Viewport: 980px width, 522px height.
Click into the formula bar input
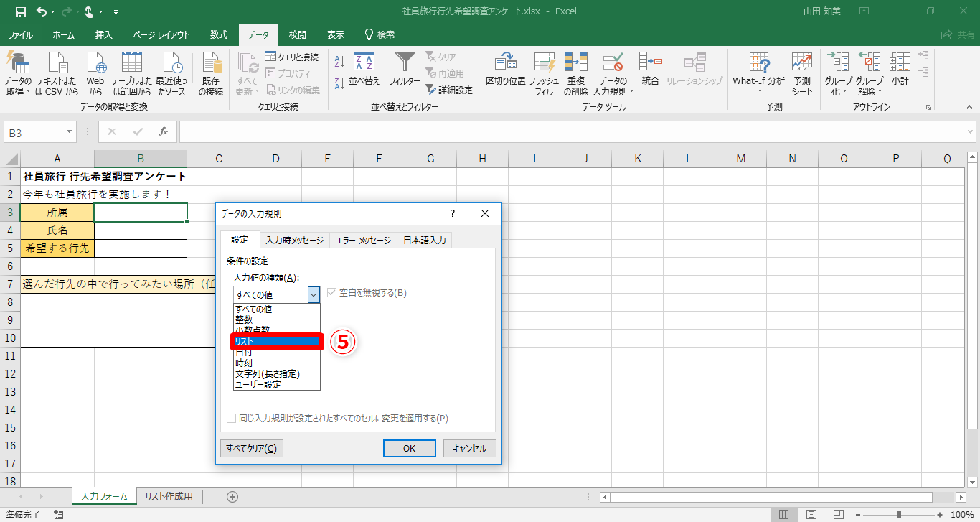[x=572, y=132]
